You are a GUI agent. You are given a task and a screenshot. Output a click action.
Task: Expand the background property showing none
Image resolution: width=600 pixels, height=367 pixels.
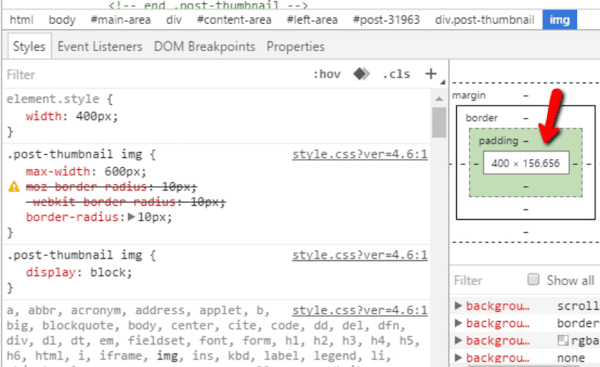pos(458,357)
